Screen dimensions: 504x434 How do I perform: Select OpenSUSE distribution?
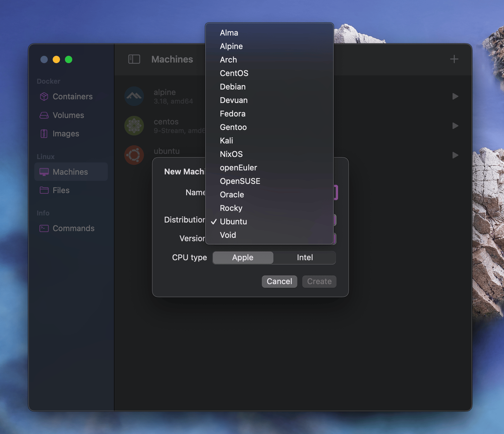point(269,181)
